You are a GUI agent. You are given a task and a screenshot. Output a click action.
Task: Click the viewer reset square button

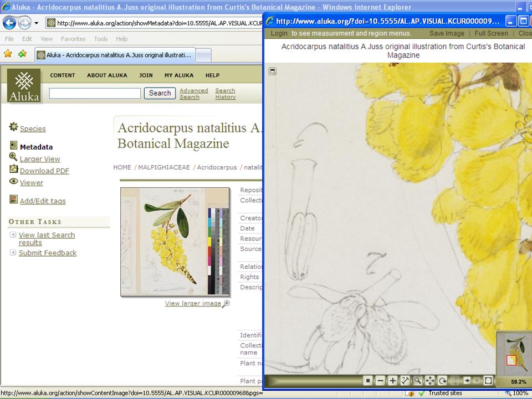[x=368, y=381]
